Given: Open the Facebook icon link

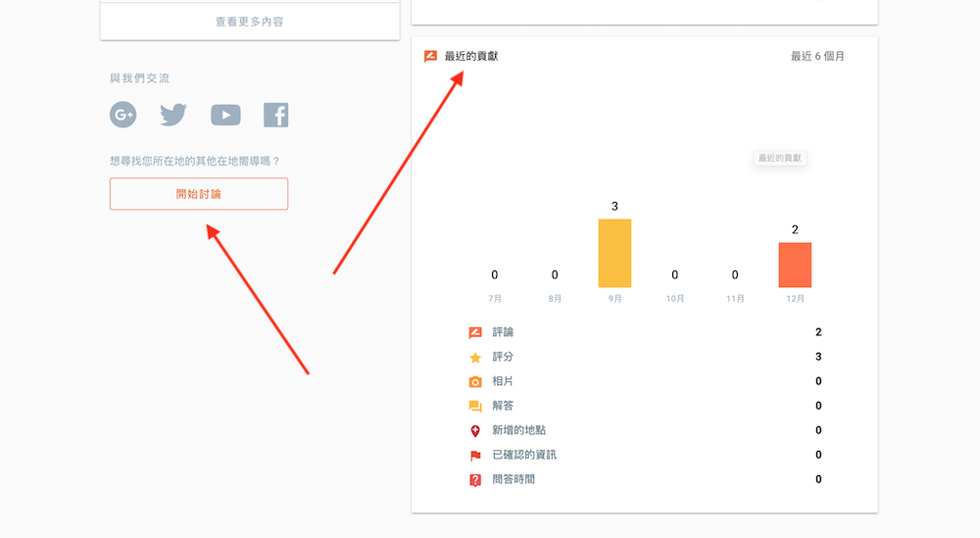Looking at the screenshot, I should tap(275, 115).
